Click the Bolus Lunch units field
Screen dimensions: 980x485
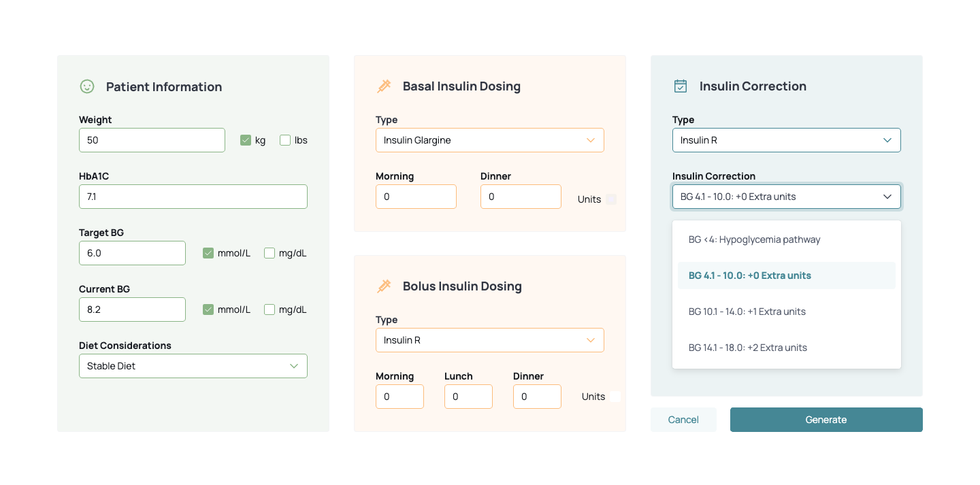468,397
